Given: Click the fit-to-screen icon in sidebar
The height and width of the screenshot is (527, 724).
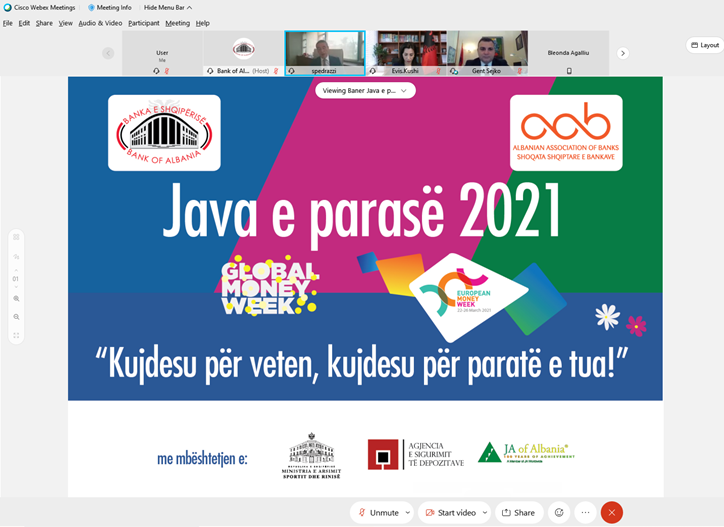Looking at the screenshot, I should (x=16, y=336).
